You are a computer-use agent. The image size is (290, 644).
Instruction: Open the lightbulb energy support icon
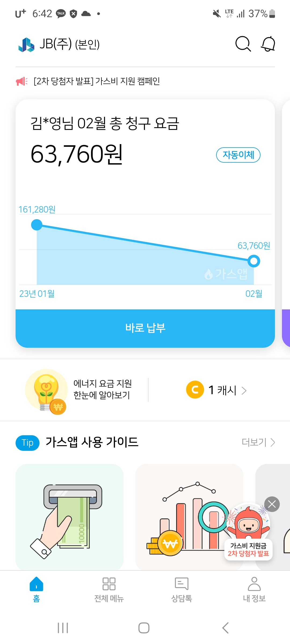point(46,391)
